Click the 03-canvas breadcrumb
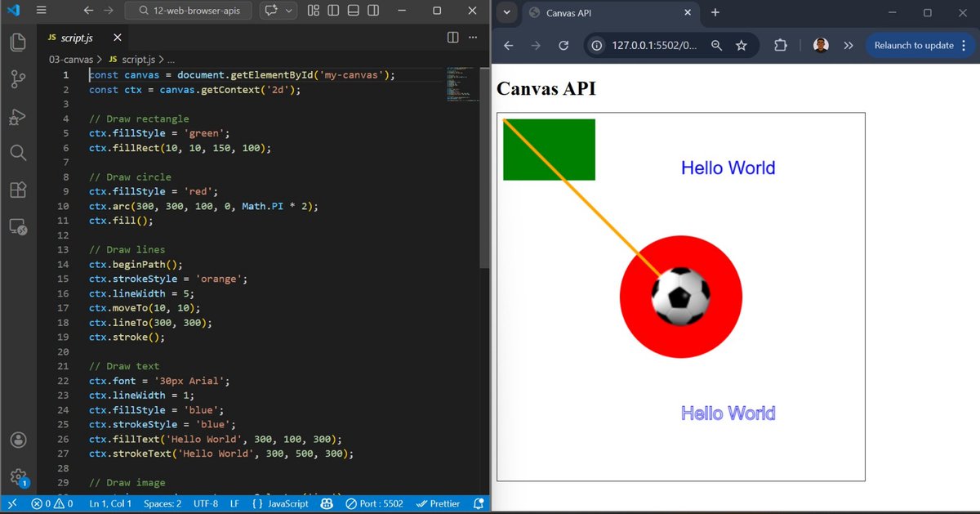The width and height of the screenshot is (980, 514). 71,60
